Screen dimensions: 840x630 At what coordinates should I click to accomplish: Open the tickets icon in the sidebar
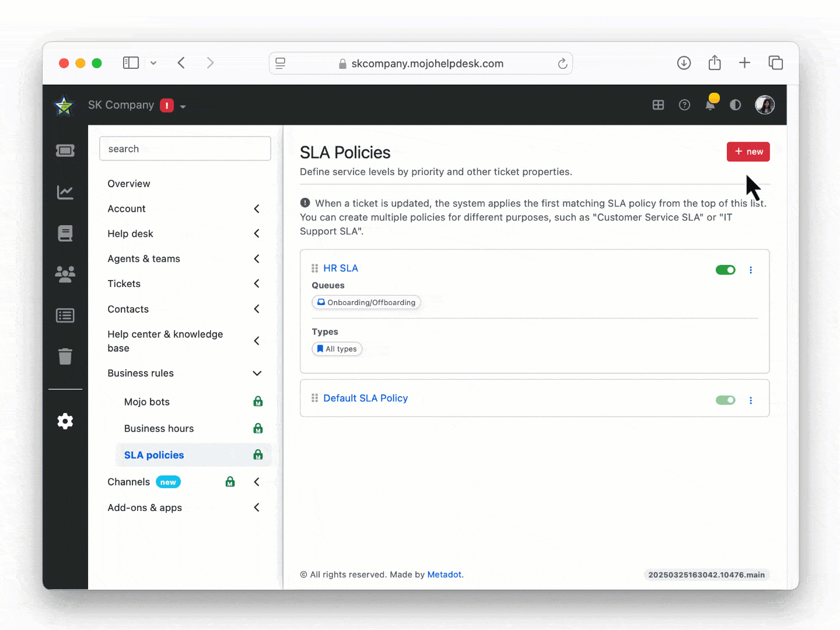click(65, 150)
